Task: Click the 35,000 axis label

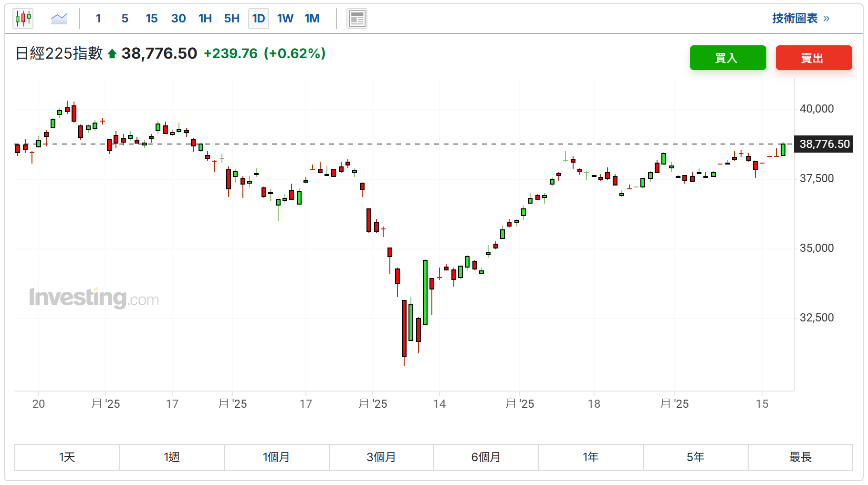Action: (x=816, y=248)
